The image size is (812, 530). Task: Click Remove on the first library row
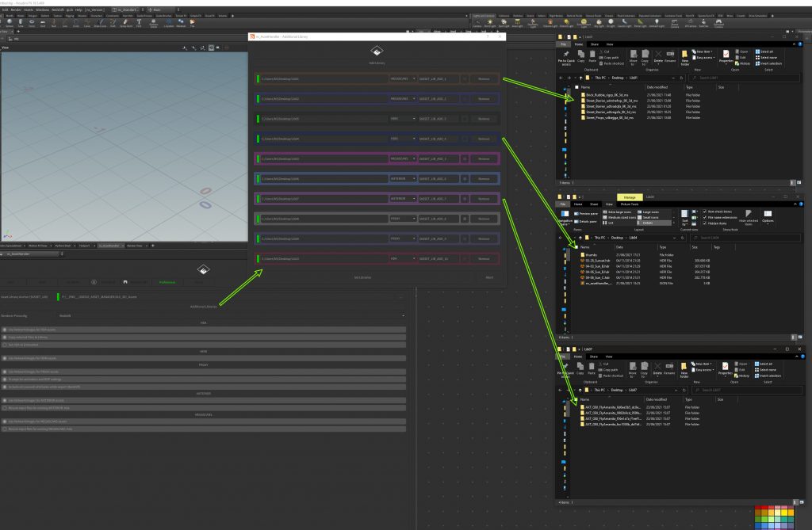(x=484, y=79)
